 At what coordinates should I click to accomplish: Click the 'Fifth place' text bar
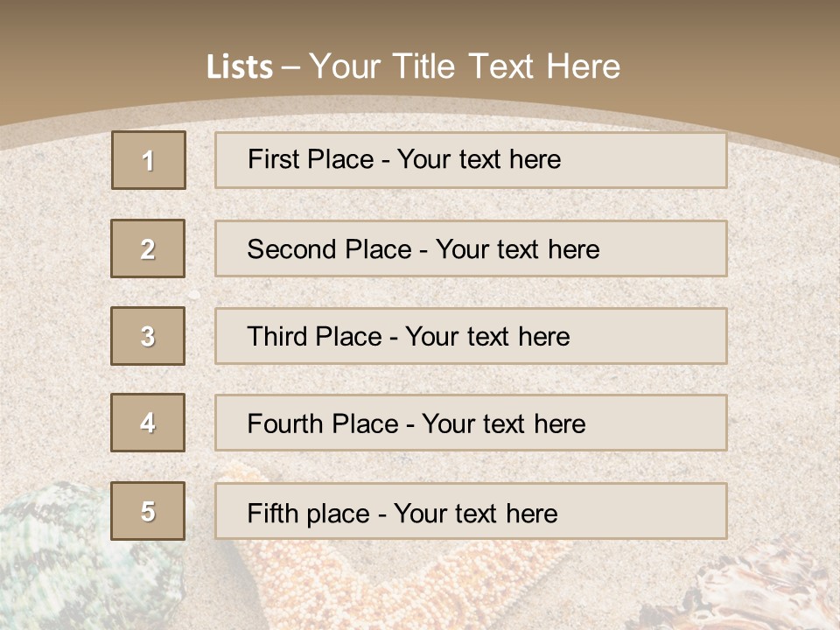tap(471, 511)
